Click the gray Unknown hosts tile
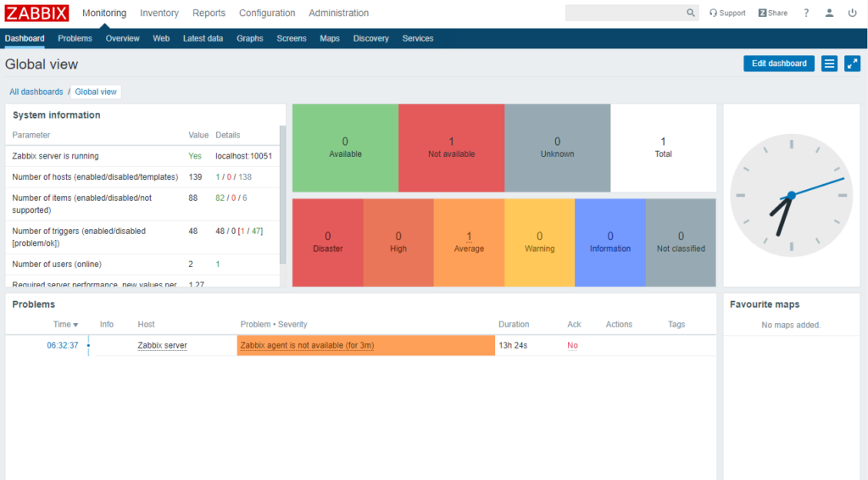The height and width of the screenshot is (480, 868). pos(557,148)
